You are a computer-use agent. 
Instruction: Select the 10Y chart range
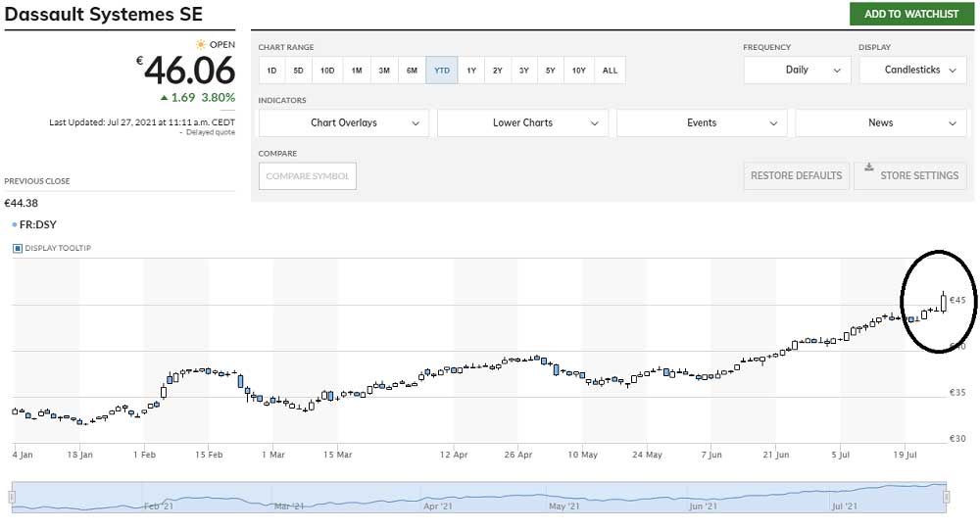click(x=579, y=70)
